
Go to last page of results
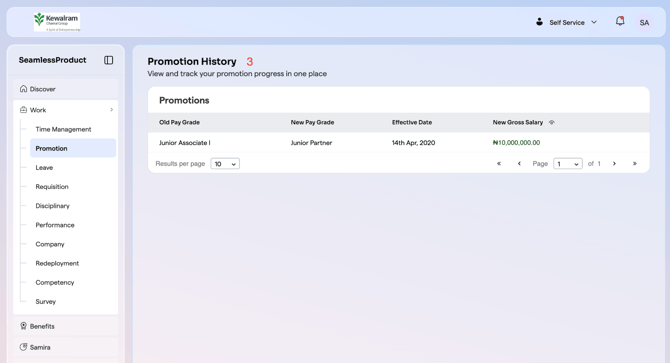coord(635,164)
